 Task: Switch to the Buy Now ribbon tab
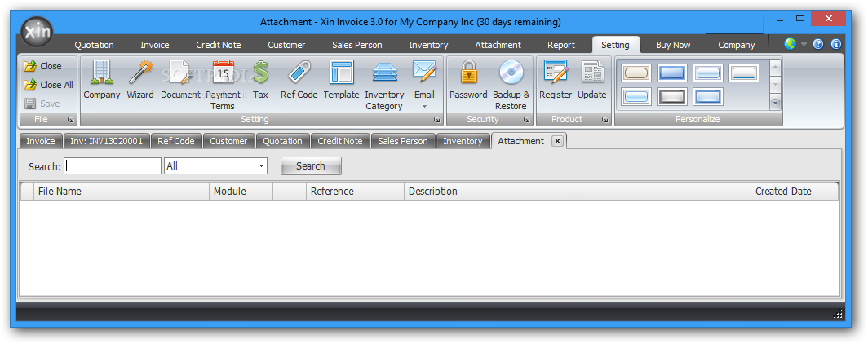673,45
